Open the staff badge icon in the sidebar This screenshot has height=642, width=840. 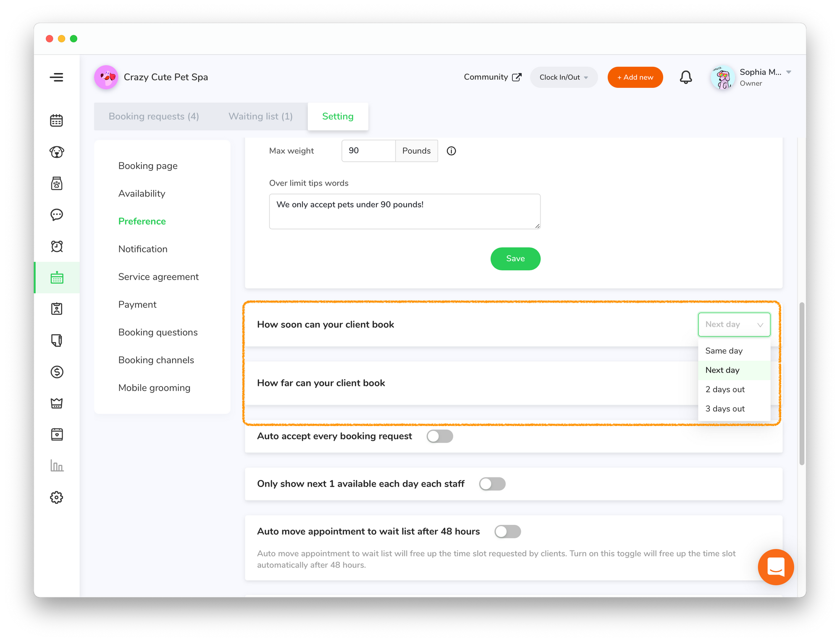56,309
